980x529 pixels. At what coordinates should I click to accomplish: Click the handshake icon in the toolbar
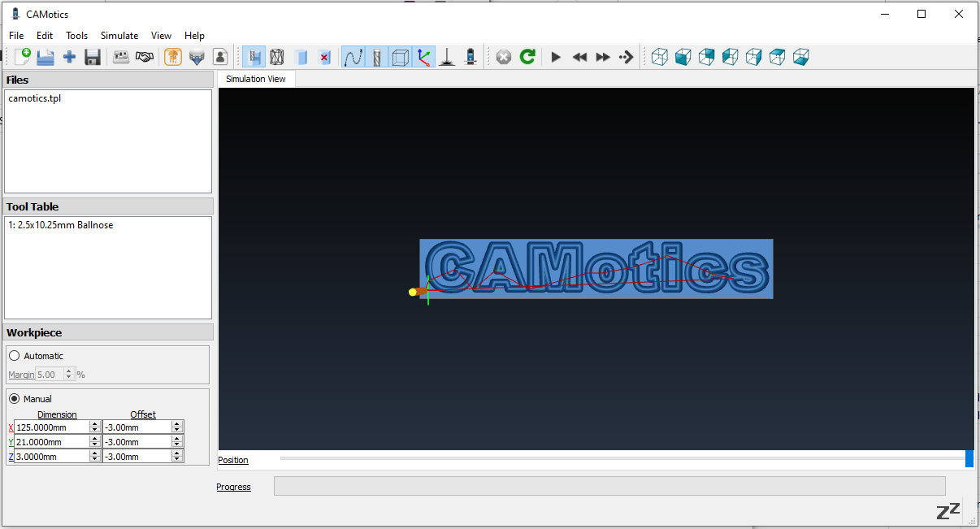tap(145, 57)
